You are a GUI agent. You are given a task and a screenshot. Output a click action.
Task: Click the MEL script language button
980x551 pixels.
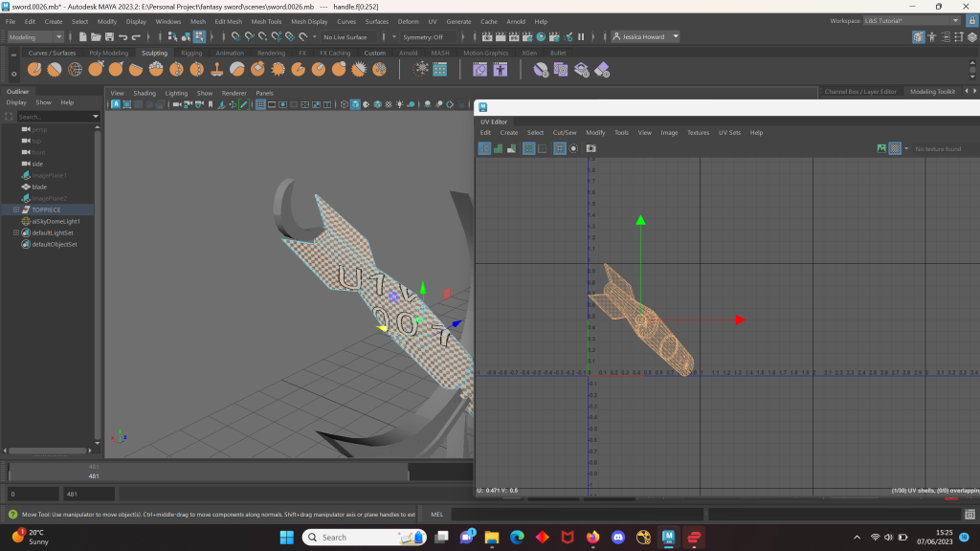tap(436, 514)
